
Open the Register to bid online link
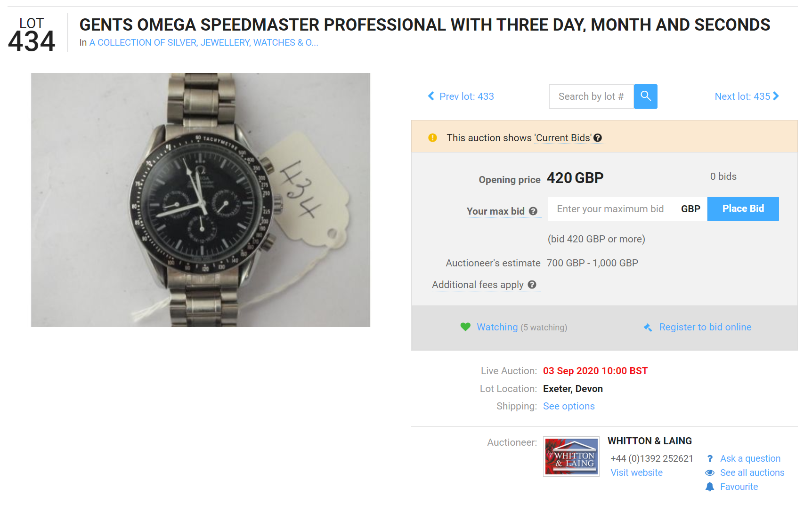pyautogui.click(x=705, y=327)
